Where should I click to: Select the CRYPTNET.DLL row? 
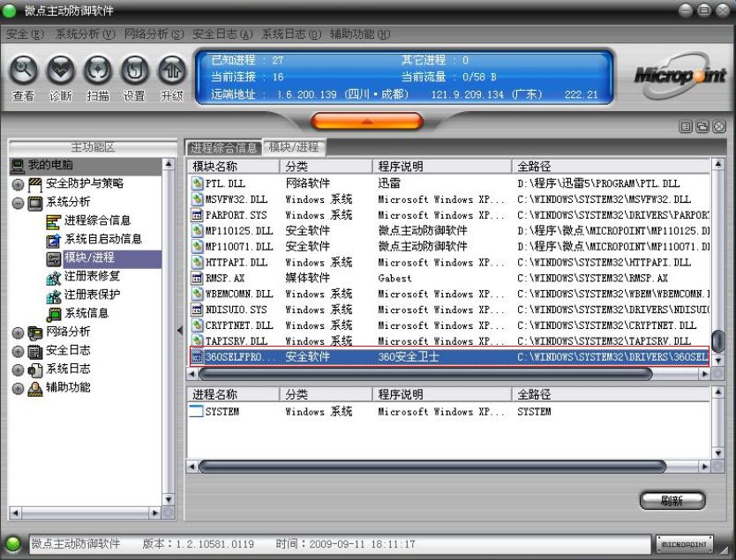point(449,325)
